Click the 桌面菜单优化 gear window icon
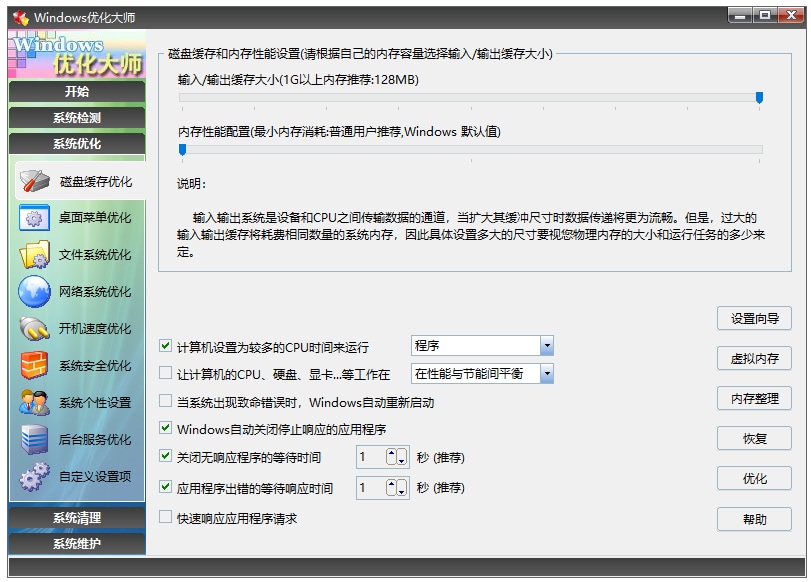 (34, 217)
